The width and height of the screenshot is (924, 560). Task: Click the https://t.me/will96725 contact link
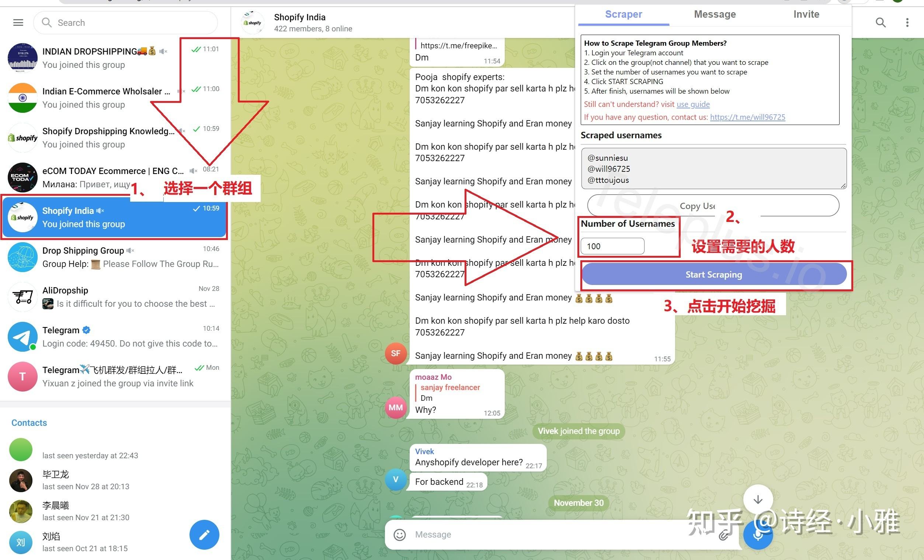748,117
